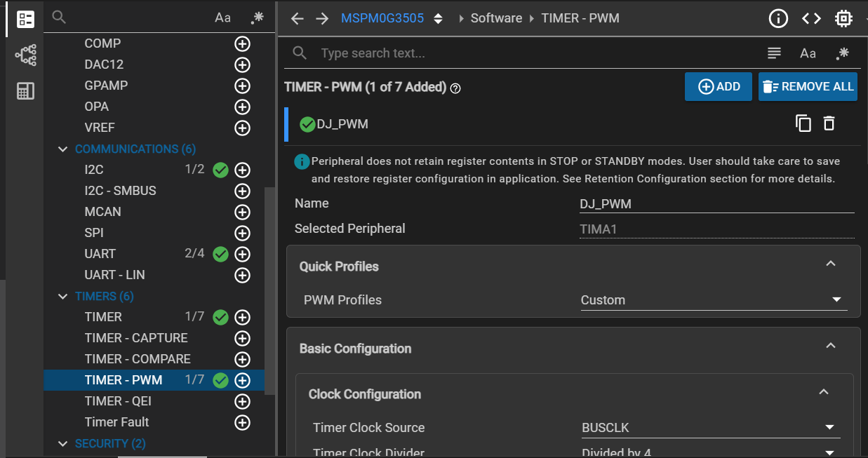
Task: Delete DJ_PWM with the trash icon
Action: tap(829, 123)
